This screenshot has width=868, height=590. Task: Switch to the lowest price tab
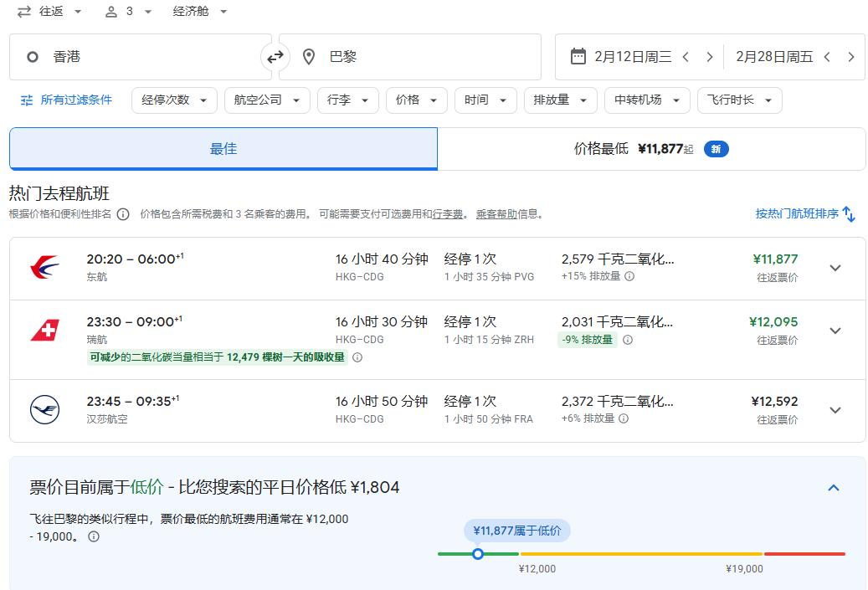(650, 149)
